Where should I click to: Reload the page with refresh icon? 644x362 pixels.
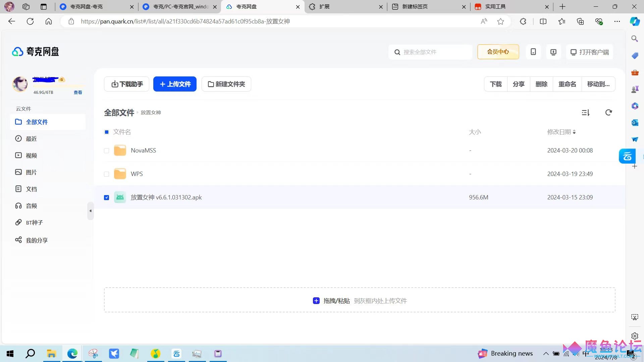30,21
